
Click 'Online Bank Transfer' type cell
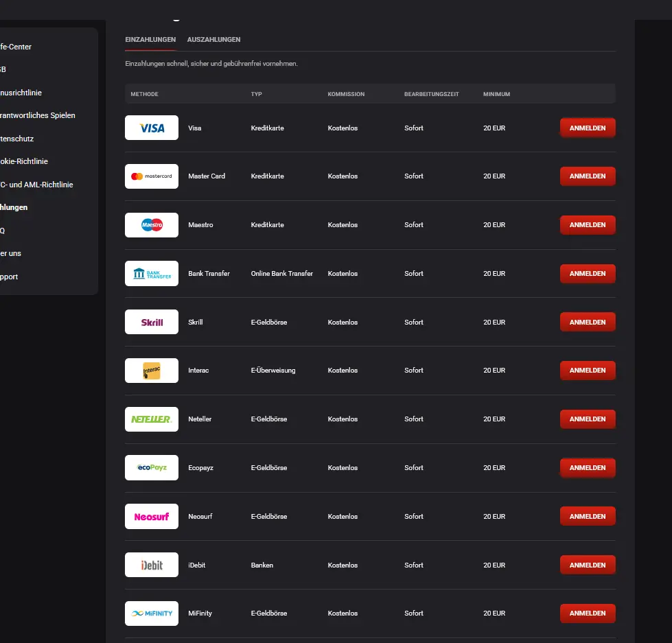click(282, 273)
